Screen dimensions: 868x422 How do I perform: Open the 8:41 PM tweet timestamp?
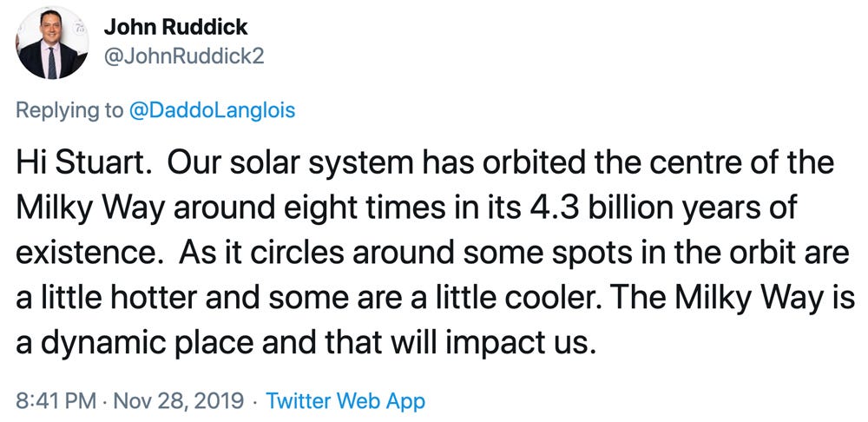coord(56,400)
